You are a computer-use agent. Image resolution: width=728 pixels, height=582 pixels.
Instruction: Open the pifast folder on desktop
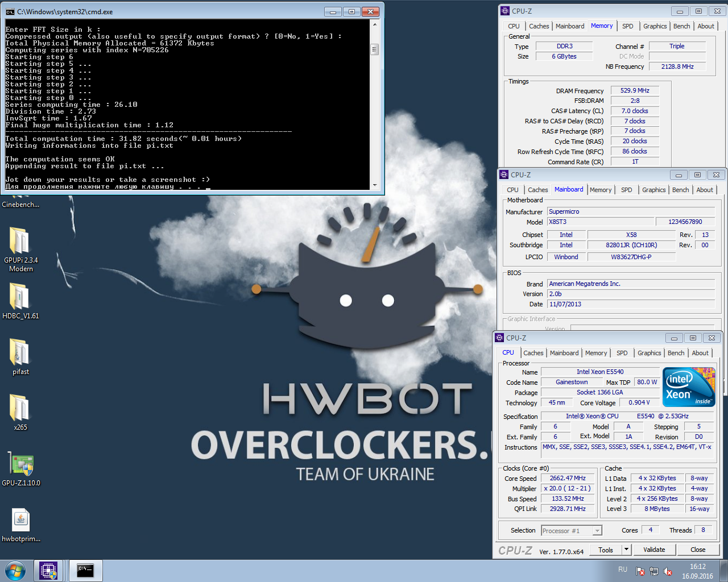[x=20, y=356]
